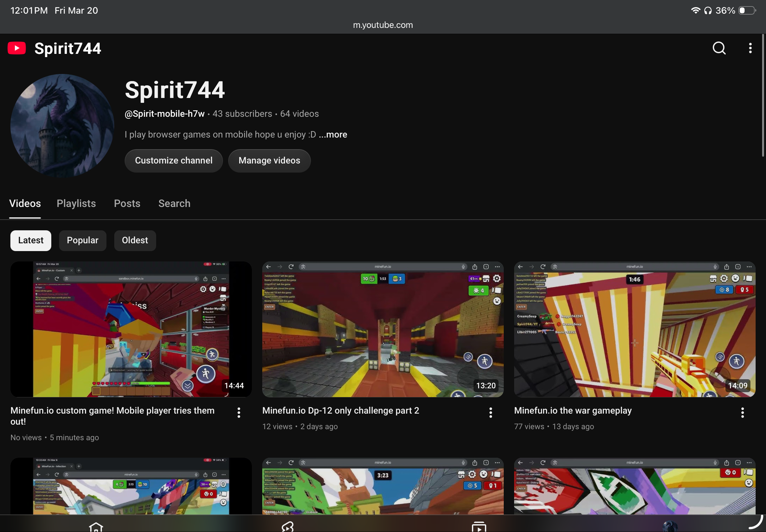
Task: Open options menu for war gameplay video
Action: point(742,413)
